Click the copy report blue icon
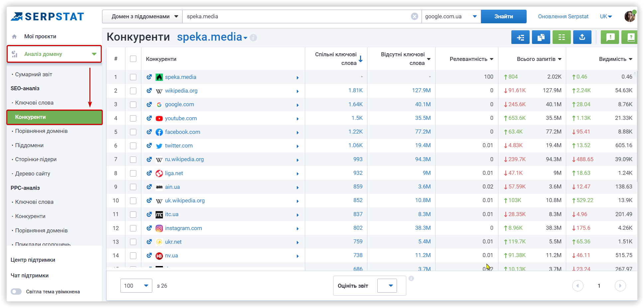The height and width of the screenshot is (308, 644). [541, 37]
